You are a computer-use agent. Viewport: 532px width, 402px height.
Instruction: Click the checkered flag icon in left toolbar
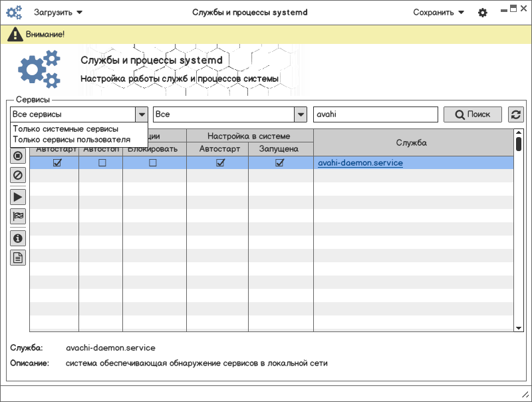[18, 216]
